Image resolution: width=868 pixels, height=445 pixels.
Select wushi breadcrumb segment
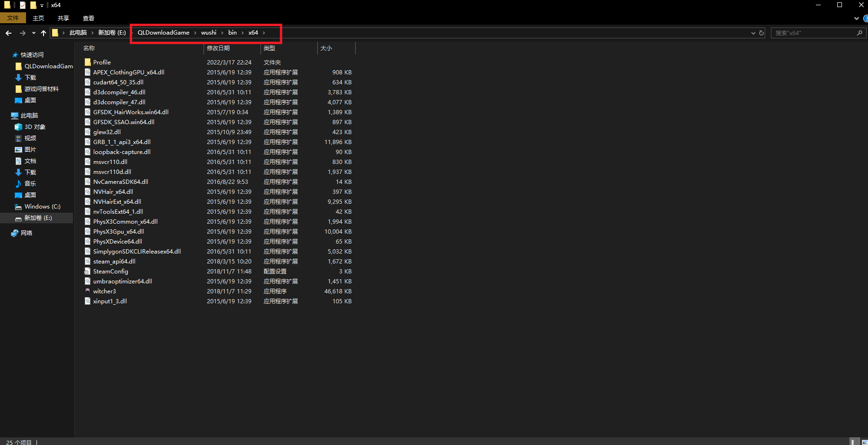[x=208, y=33]
